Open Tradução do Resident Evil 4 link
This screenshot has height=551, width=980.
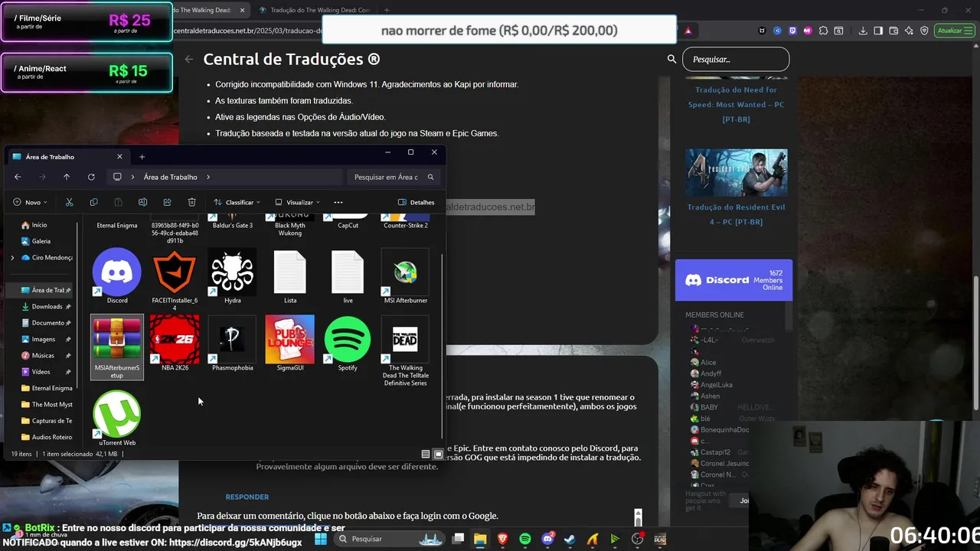(x=736, y=214)
